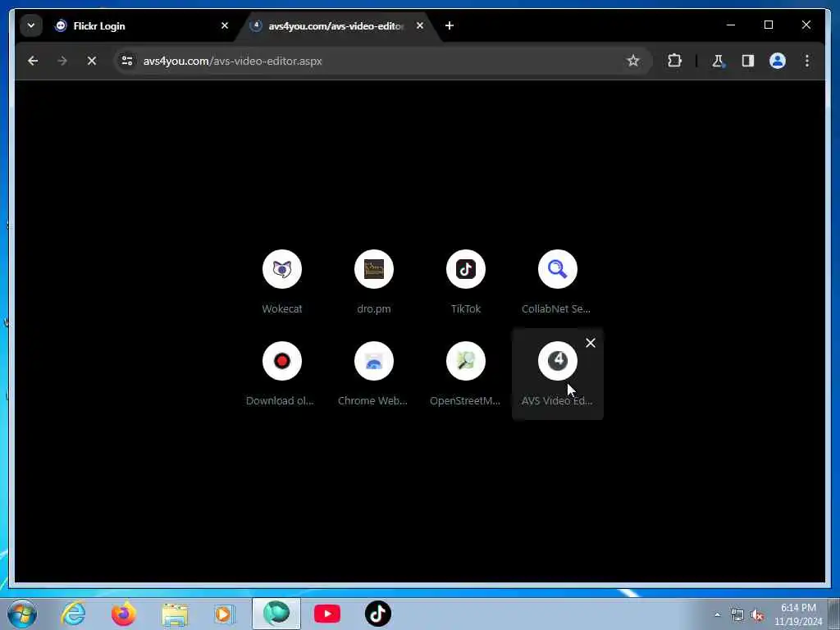Viewport: 840px width, 630px height.
Task: Open the muted volume tray icon
Action: click(x=757, y=615)
